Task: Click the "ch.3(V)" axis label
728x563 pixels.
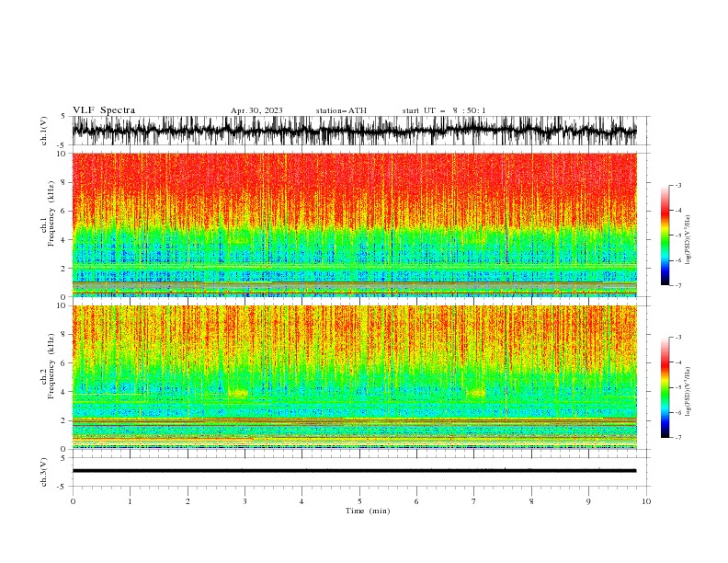Action: [44, 472]
